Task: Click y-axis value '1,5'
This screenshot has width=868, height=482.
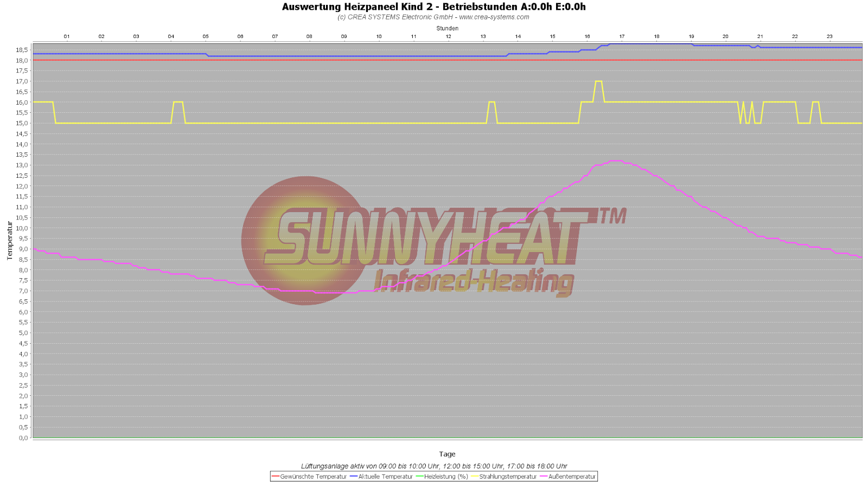Action: (x=23, y=406)
